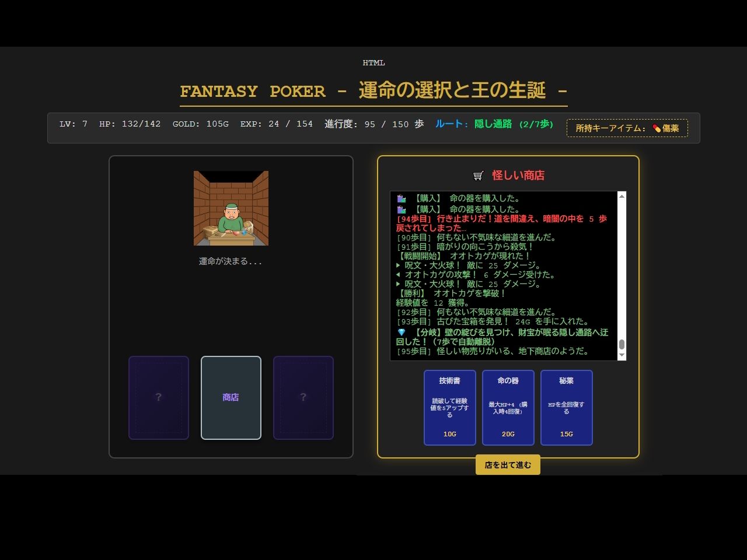Click the diamond icon on the 分岐 log line
Viewport: 747px width, 560px height.
pyautogui.click(x=402, y=332)
